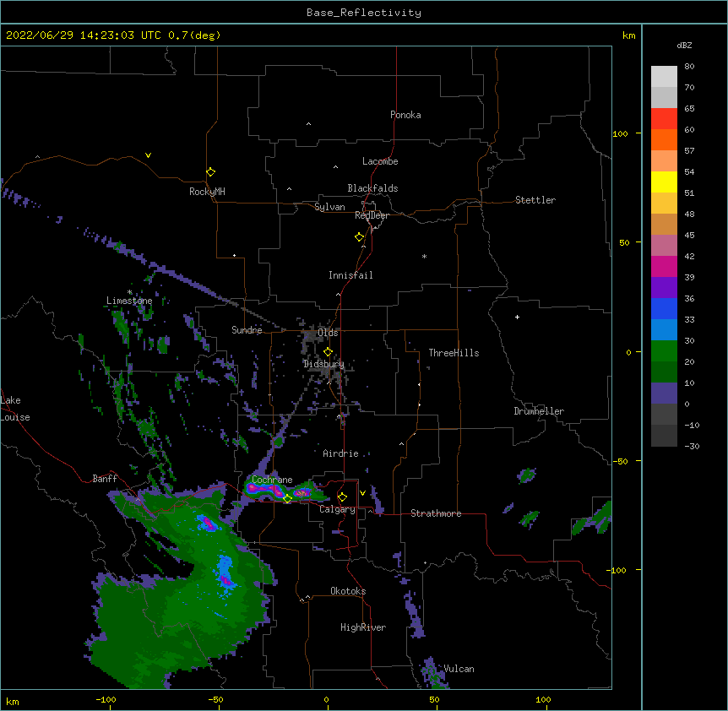Select the pink 45-42 dBZ legend swatch
The height and width of the screenshot is (711, 728).
pyautogui.click(x=664, y=246)
